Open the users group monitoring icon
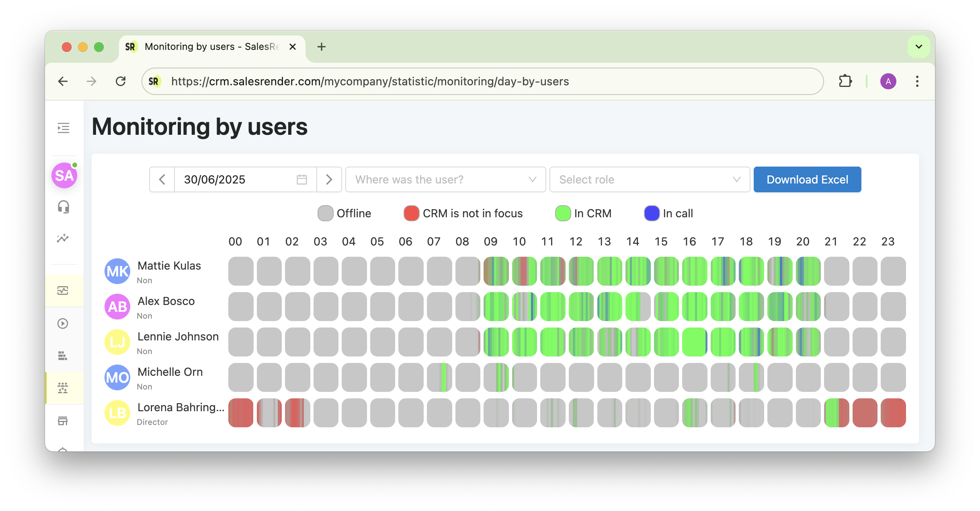 (63, 388)
